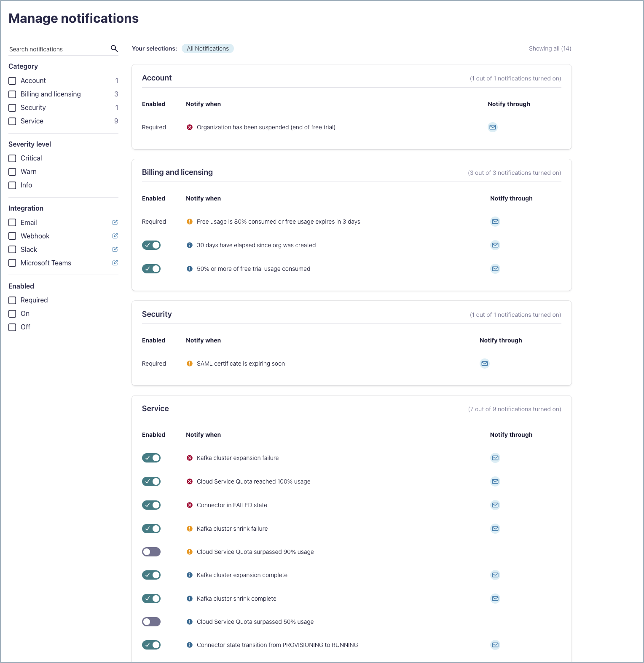Screen dimensions: 644x663
Task: Check the Billing and licensing category checkbox
Action: click(x=13, y=94)
